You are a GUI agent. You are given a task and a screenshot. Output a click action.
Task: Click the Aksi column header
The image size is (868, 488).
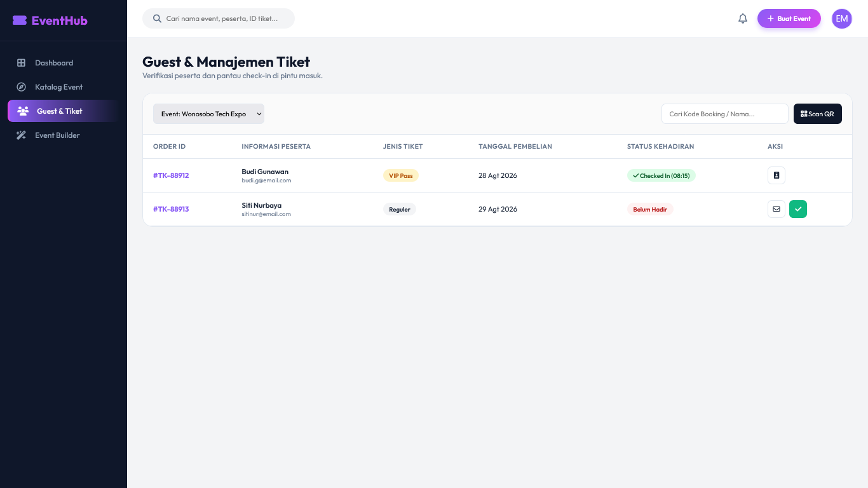(x=775, y=146)
